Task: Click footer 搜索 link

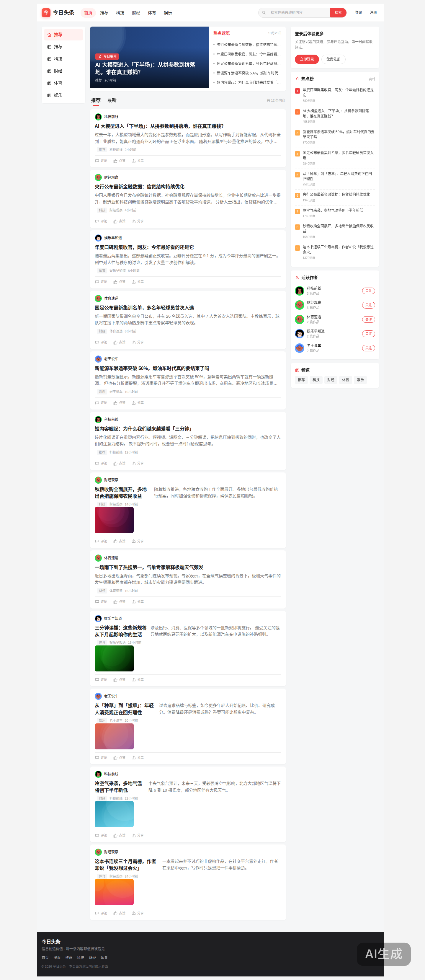Action: point(57,958)
